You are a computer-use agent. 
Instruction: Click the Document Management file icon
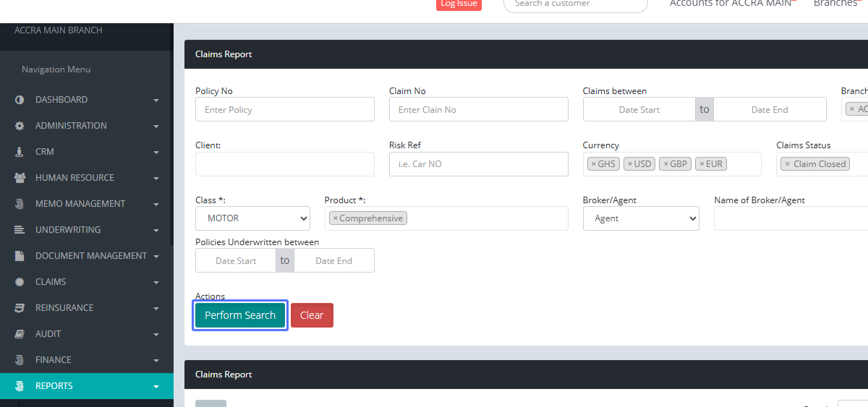[x=20, y=256]
